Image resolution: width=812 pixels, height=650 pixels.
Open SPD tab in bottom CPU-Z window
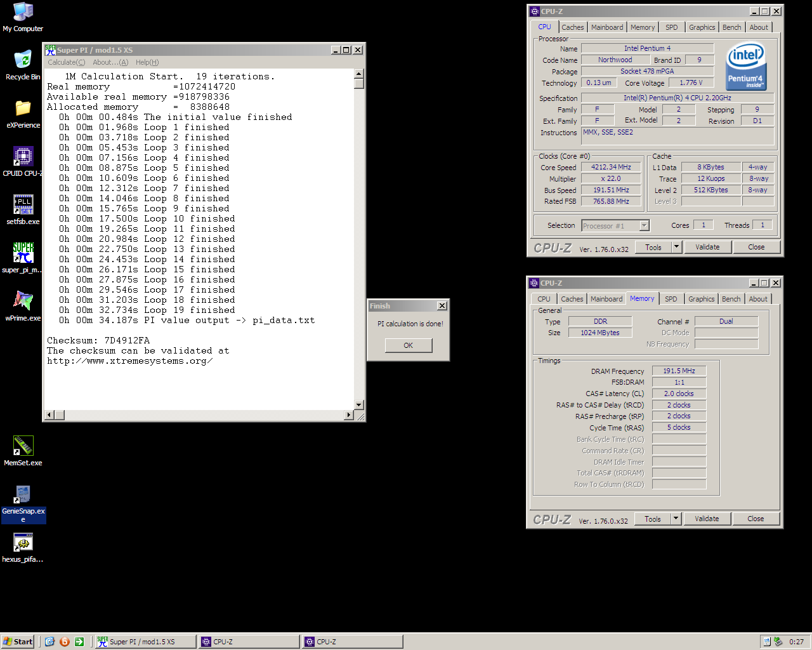click(x=671, y=299)
